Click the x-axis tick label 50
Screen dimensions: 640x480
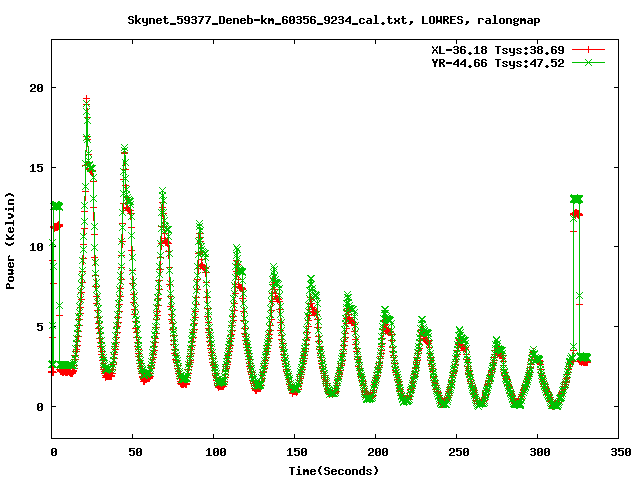pyautogui.click(x=135, y=452)
